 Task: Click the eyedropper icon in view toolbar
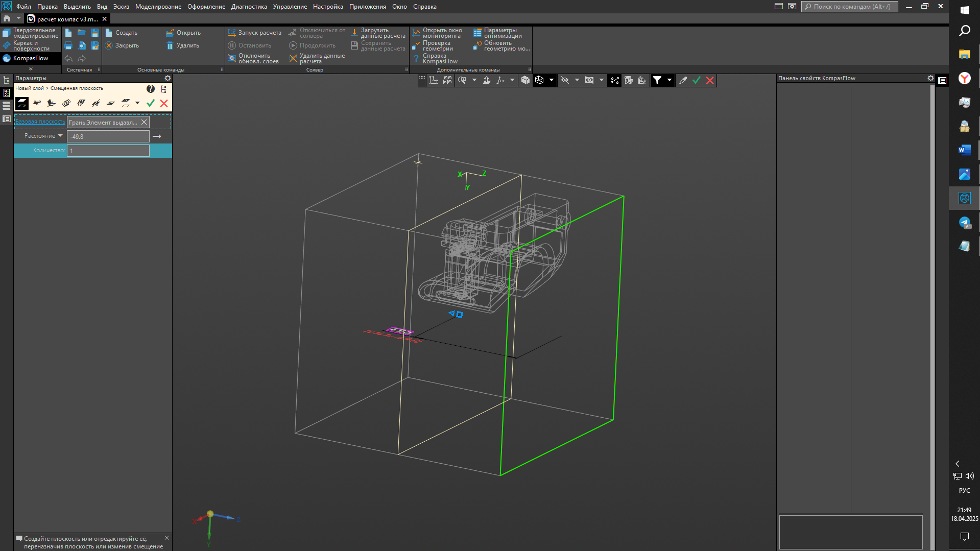tap(683, 80)
